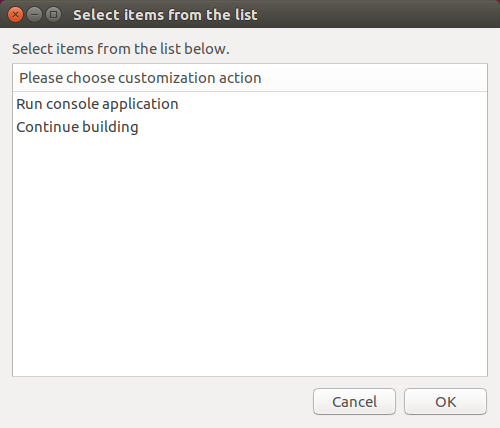The image size is (500, 428).
Task: Click the OK button at the bottom right
Action: click(445, 402)
